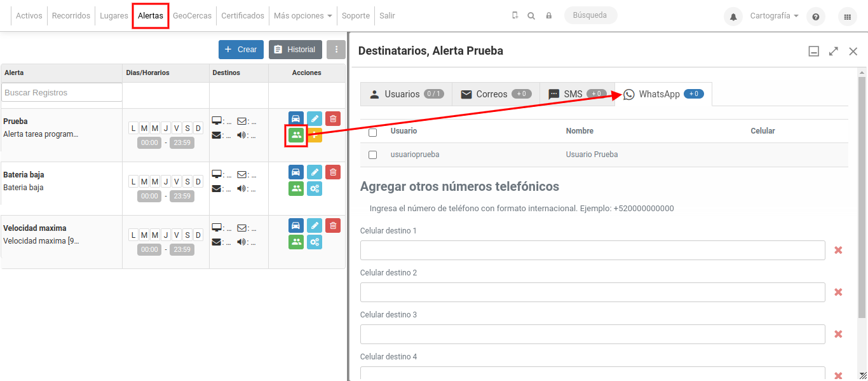Click the Crear button
This screenshot has width=868, height=381.
click(x=241, y=50)
